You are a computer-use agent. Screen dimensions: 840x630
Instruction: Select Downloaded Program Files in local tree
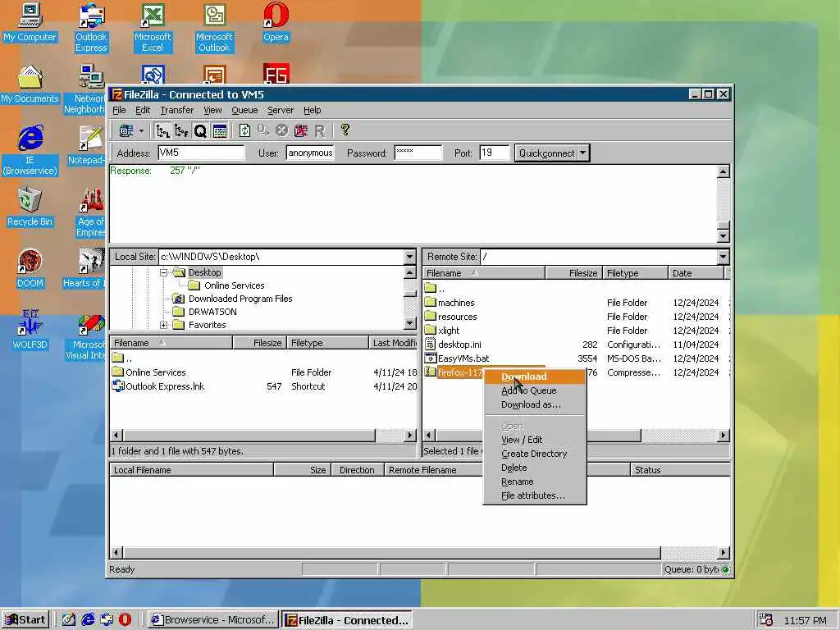click(240, 299)
